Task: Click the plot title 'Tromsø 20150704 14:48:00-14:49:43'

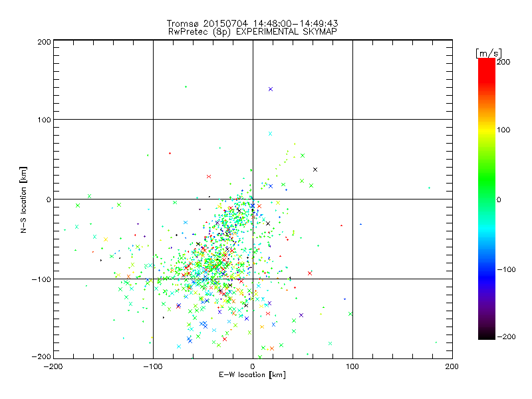Action: pos(252,23)
